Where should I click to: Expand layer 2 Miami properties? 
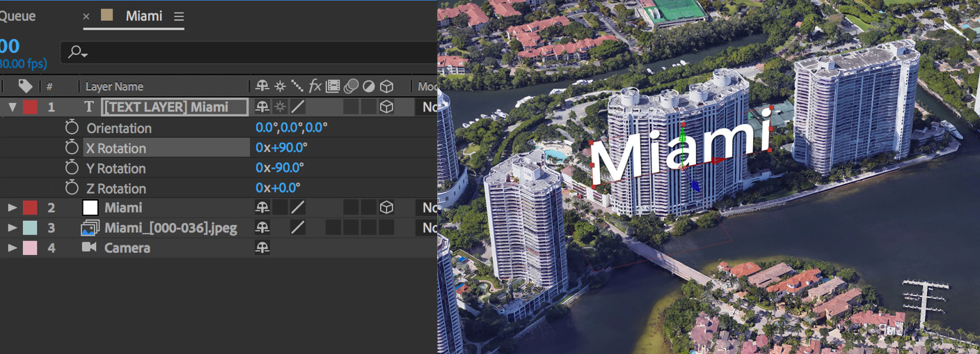[12, 208]
